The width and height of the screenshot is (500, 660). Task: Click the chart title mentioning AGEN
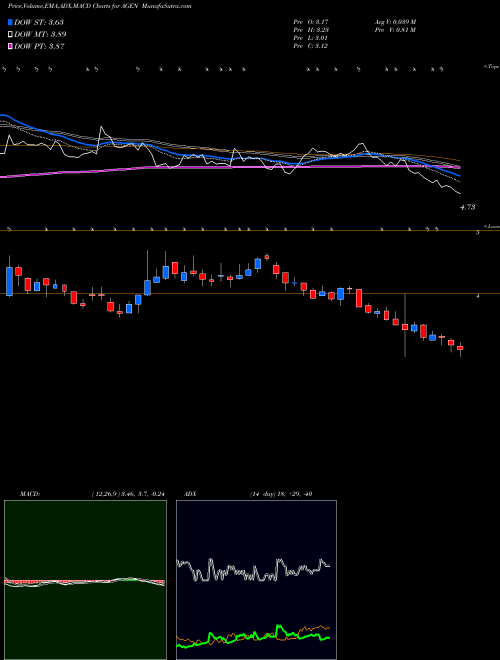point(99,6)
